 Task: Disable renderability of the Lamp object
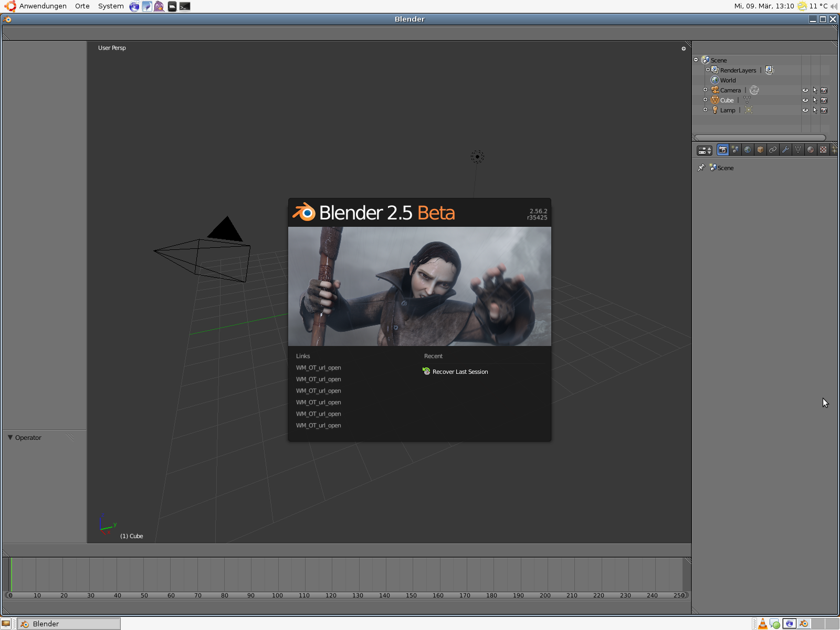(824, 110)
